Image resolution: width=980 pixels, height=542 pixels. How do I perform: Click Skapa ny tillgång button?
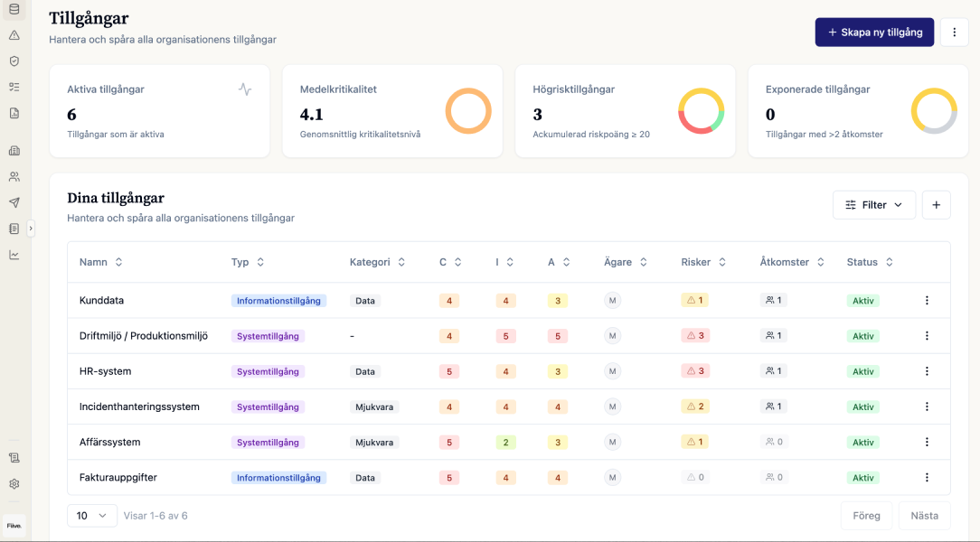pos(874,32)
